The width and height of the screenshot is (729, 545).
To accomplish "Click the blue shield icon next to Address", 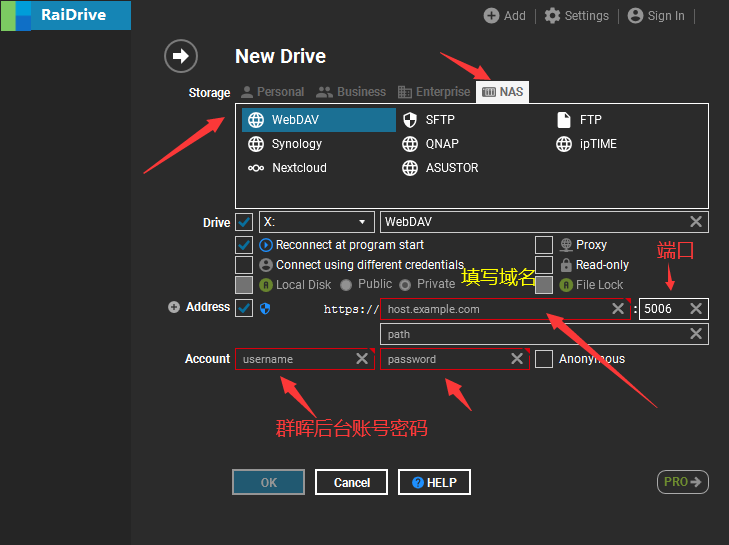I will click(x=265, y=308).
